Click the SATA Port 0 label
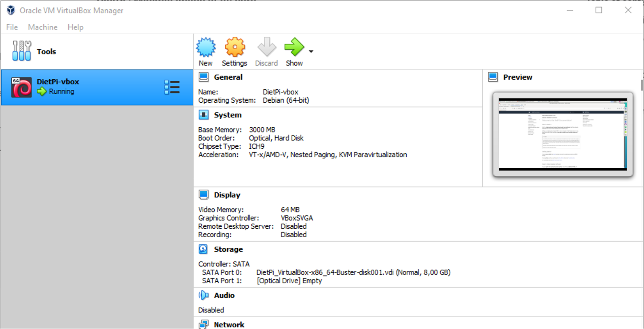The width and height of the screenshot is (644, 329). pos(222,272)
